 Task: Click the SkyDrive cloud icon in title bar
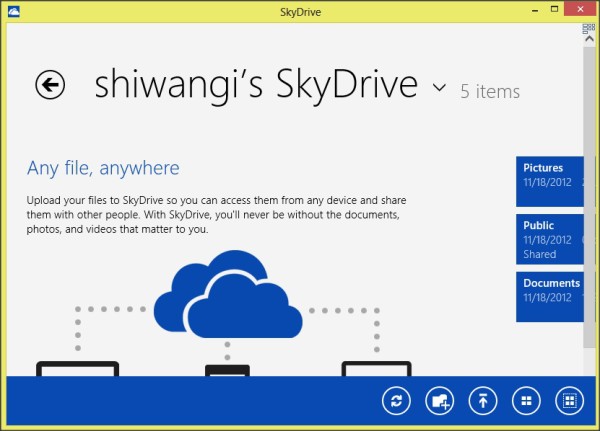(14, 12)
